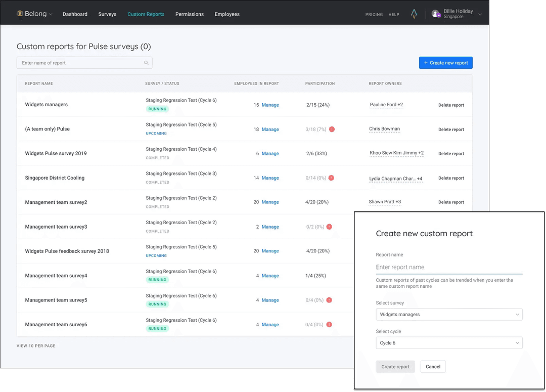Open the Help link
Screen dimensions: 546x392
394,15
